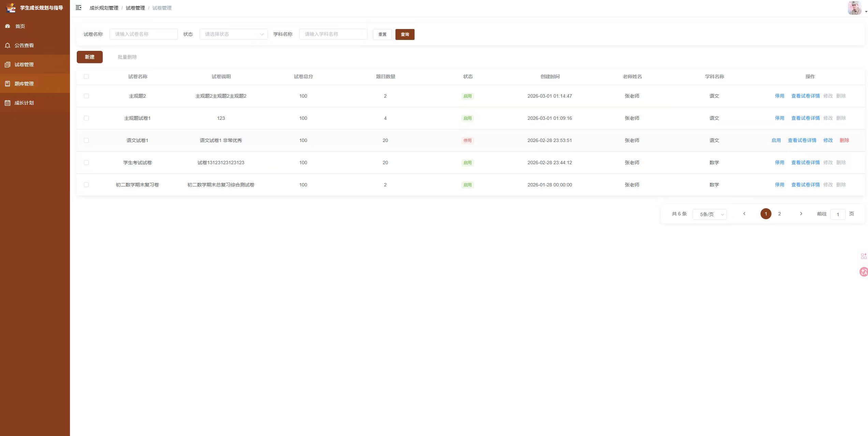Click the 创建时间 column header
The height and width of the screenshot is (436, 868).
550,76
